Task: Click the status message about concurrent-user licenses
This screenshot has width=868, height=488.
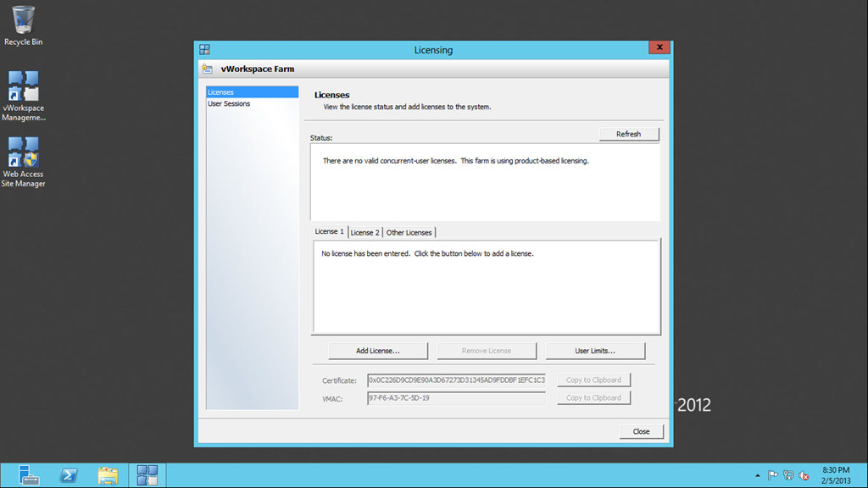Action: click(x=455, y=161)
